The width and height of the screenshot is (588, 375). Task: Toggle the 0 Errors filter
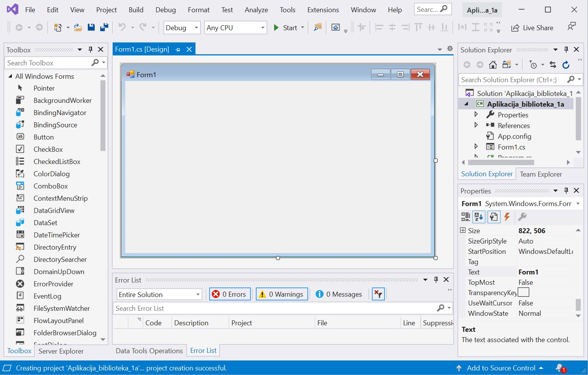pos(230,294)
